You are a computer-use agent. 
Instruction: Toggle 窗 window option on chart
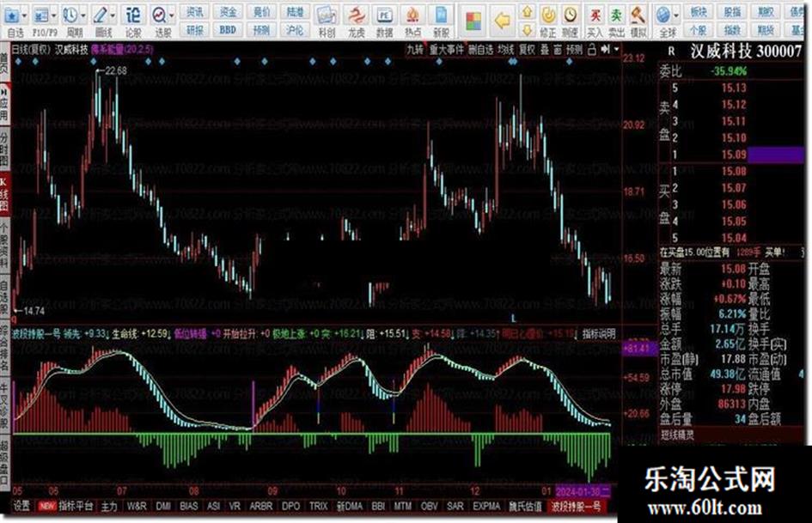pyautogui.click(x=557, y=50)
